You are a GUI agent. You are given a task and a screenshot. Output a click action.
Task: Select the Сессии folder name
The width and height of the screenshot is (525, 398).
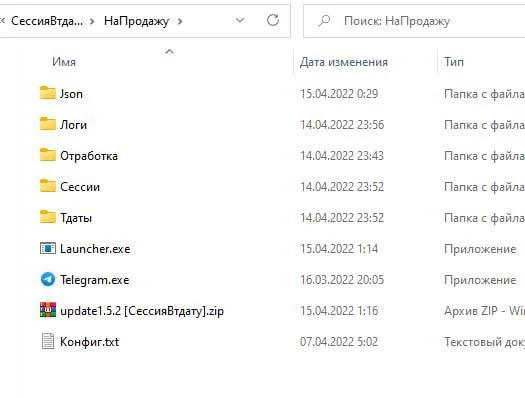tap(80, 187)
